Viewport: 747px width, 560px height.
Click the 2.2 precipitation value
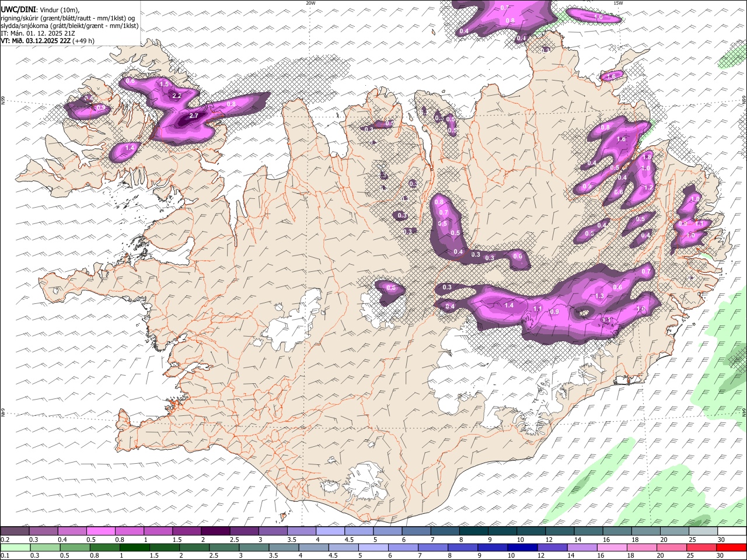pyautogui.click(x=177, y=96)
